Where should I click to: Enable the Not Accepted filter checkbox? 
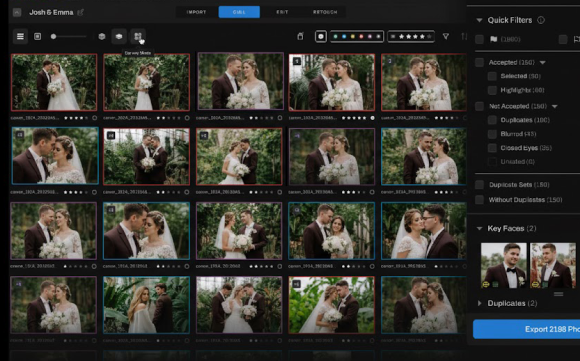click(x=479, y=106)
